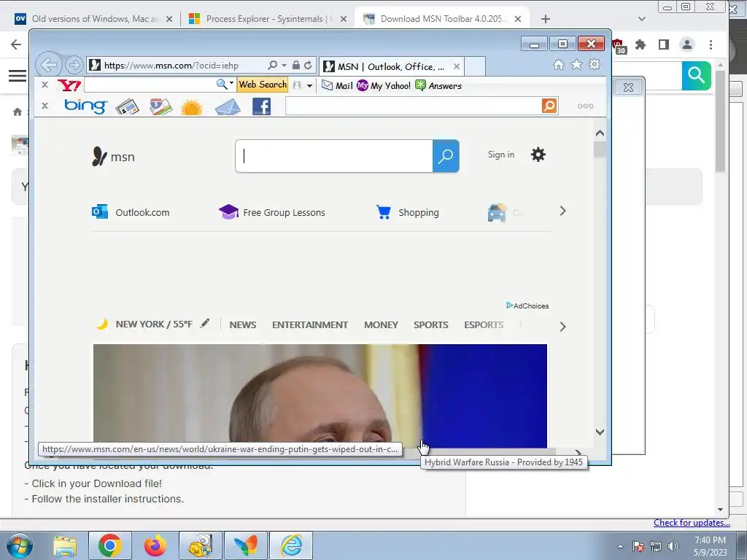Screen dimensions: 747x560
Task: Open Google Chrome from taskbar
Action: 109,545
